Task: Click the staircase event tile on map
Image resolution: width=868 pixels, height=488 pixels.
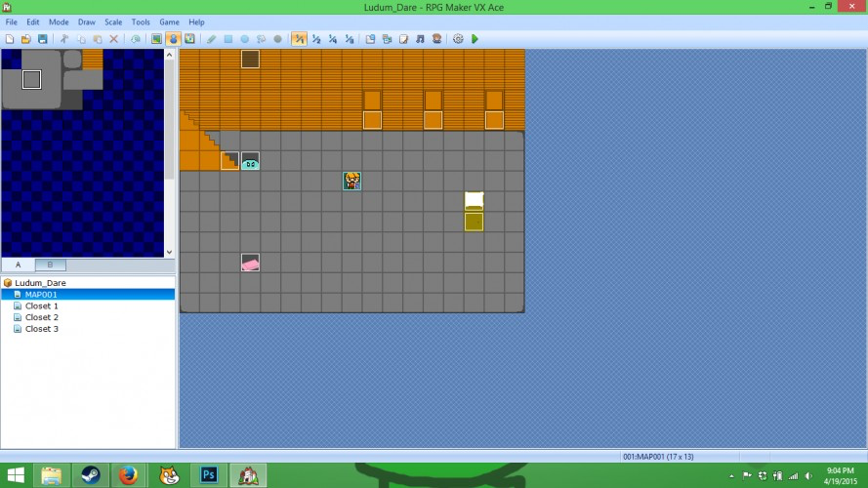Action: point(229,161)
